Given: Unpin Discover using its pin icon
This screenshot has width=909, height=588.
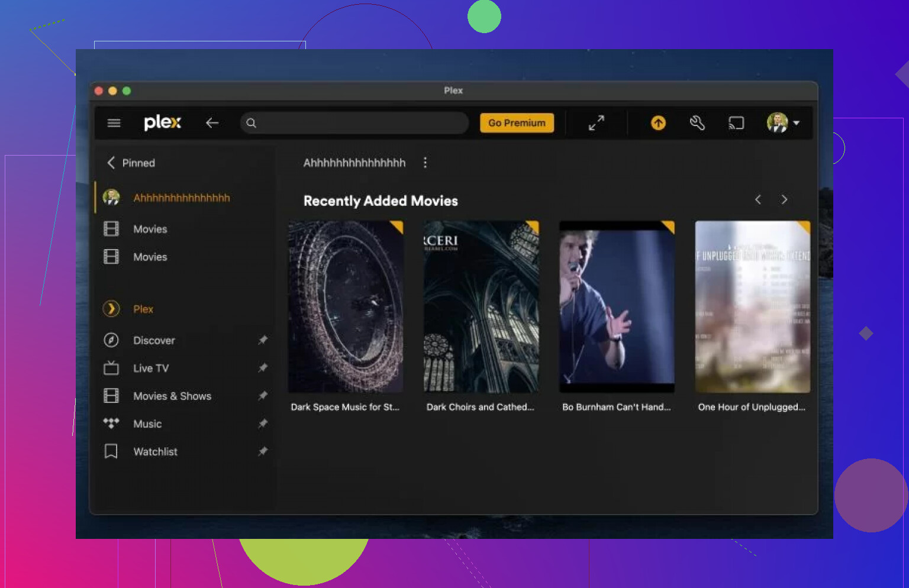Looking at the screenshot, I should pyautogui.click(x=263, y=340).
